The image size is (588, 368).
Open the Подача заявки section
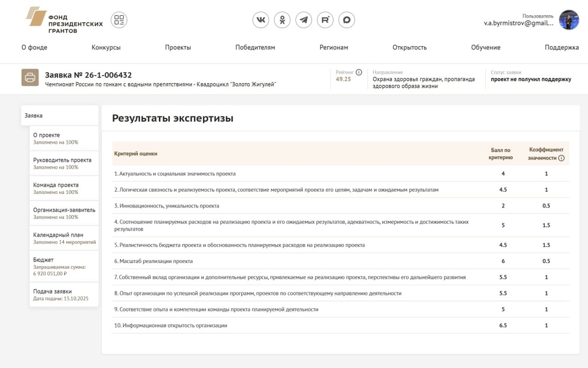click(64, 294)
